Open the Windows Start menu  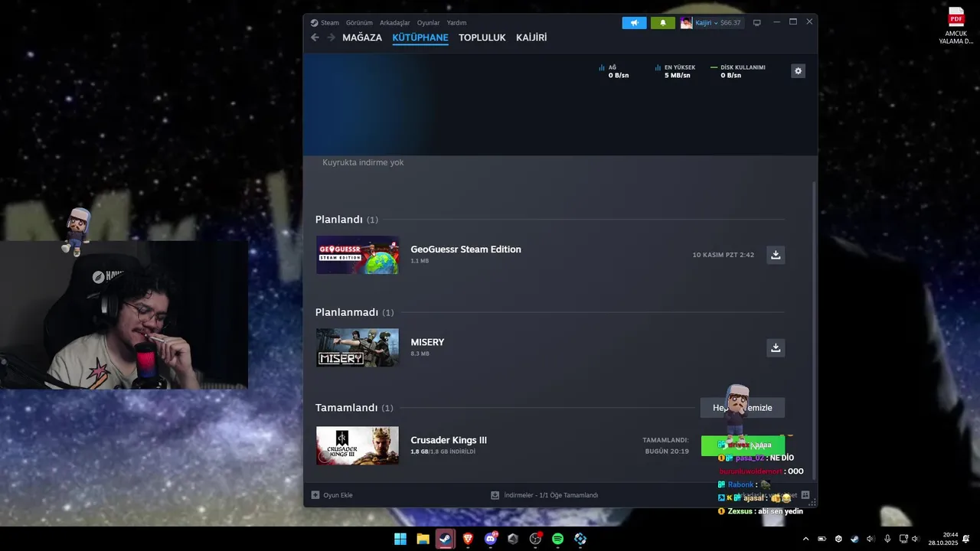click(x=400, y=539)
